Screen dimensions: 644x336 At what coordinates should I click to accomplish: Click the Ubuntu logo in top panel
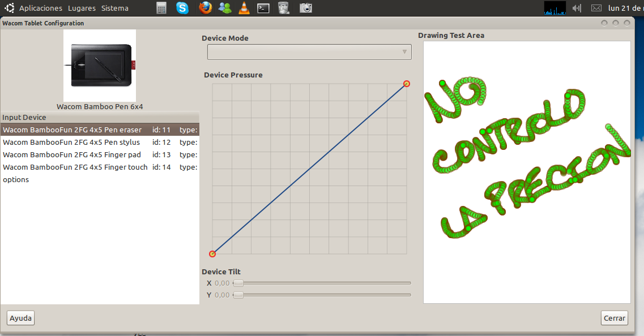tap(9, 8)
